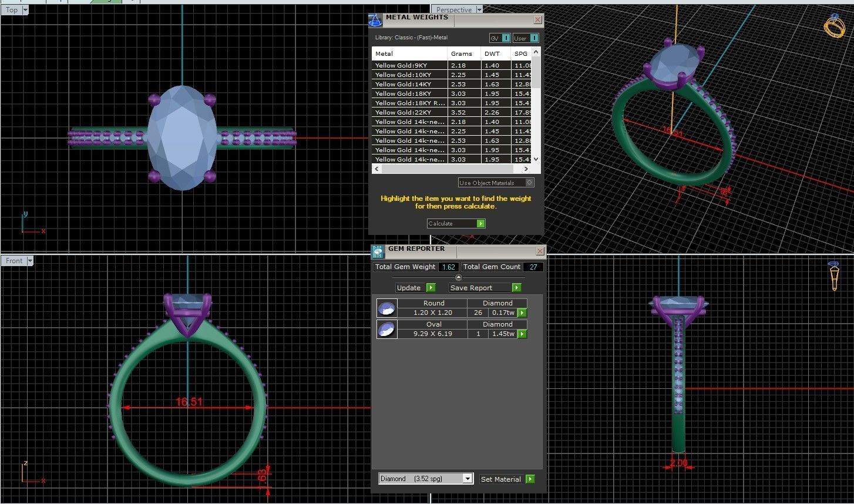Click the count 26 in the Round row
The width and height of the screenshot is (854, 504).
click(x=478, y=313)
